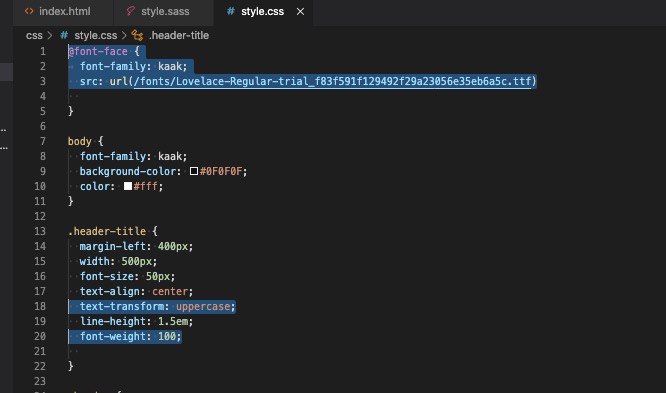
Task: Select the style.css tab
Action: pos(262,12)
